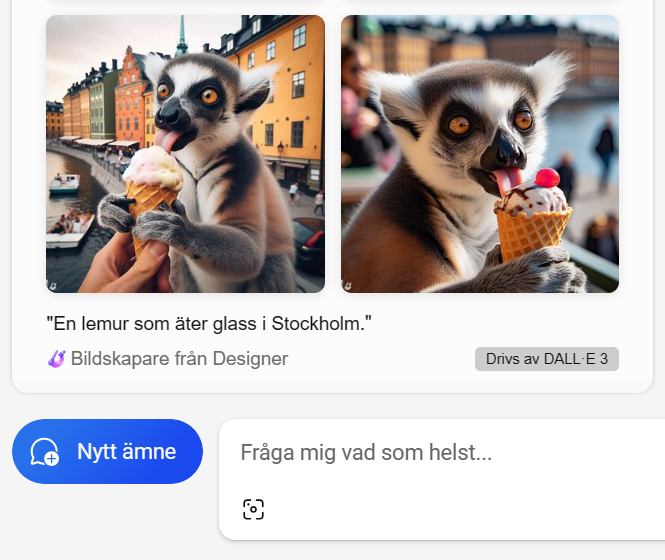Focus the Fråga mig vad som helst field
This screenshot has width=665, height=560.
(440, 453)
